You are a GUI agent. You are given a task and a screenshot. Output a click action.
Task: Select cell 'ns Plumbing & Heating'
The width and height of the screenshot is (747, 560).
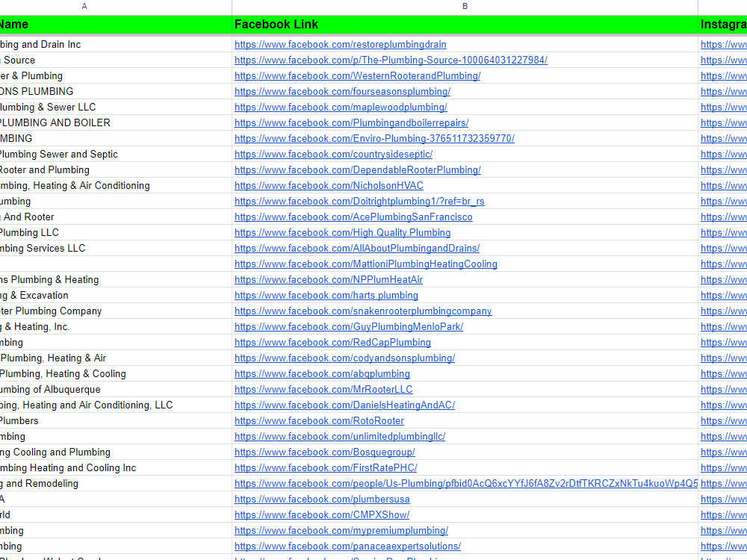(x=116, y=280)
